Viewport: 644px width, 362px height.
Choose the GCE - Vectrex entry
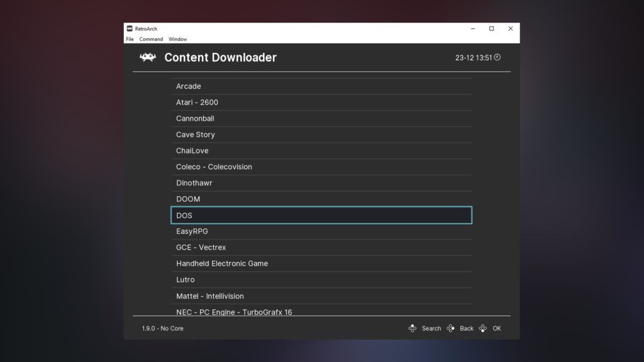321,248
